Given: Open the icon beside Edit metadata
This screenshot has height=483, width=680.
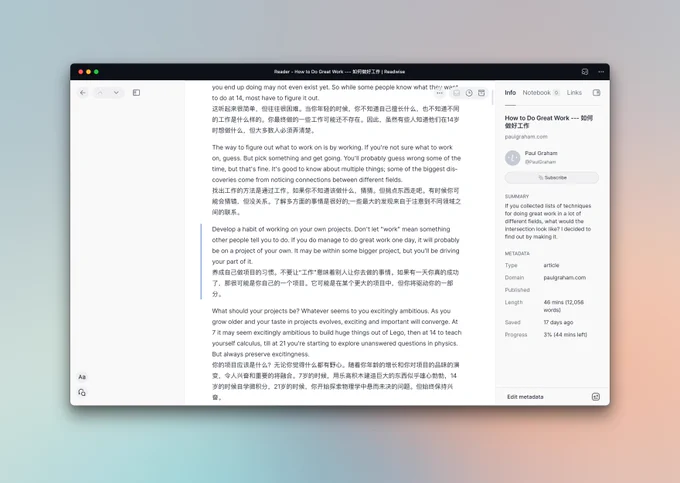Looking at the screenshot, I should pos(596,397).
